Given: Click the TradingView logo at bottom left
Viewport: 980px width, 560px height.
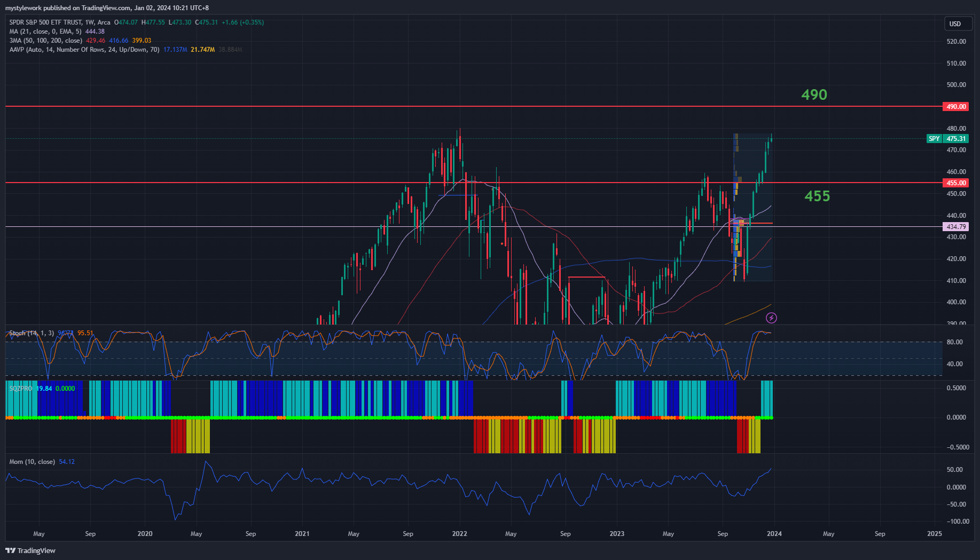Looking at the screenshot, I should click(x=30, y=550).
